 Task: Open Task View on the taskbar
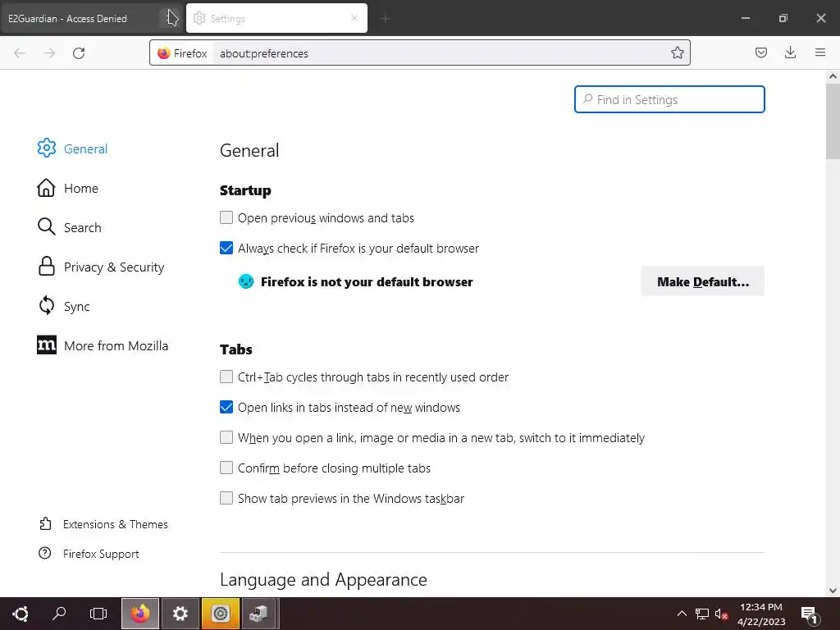pyautogui.click(x=98, y=614)
